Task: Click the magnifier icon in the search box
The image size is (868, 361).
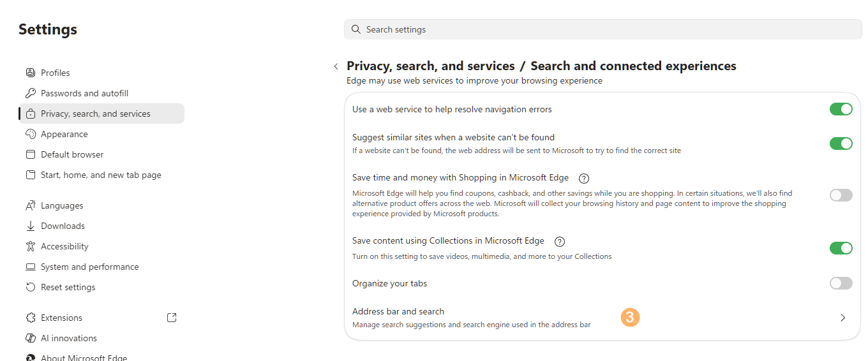Action: (x=356, y=29)
